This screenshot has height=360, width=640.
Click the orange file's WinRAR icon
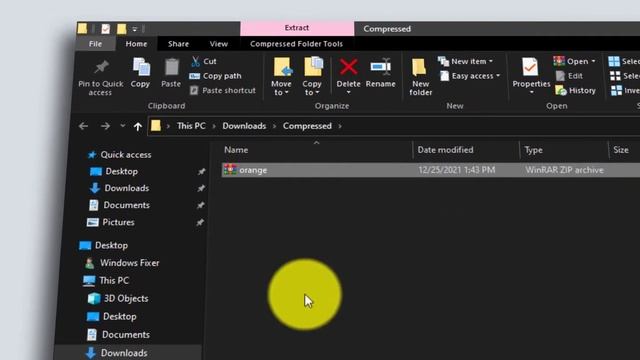(230, 170)
